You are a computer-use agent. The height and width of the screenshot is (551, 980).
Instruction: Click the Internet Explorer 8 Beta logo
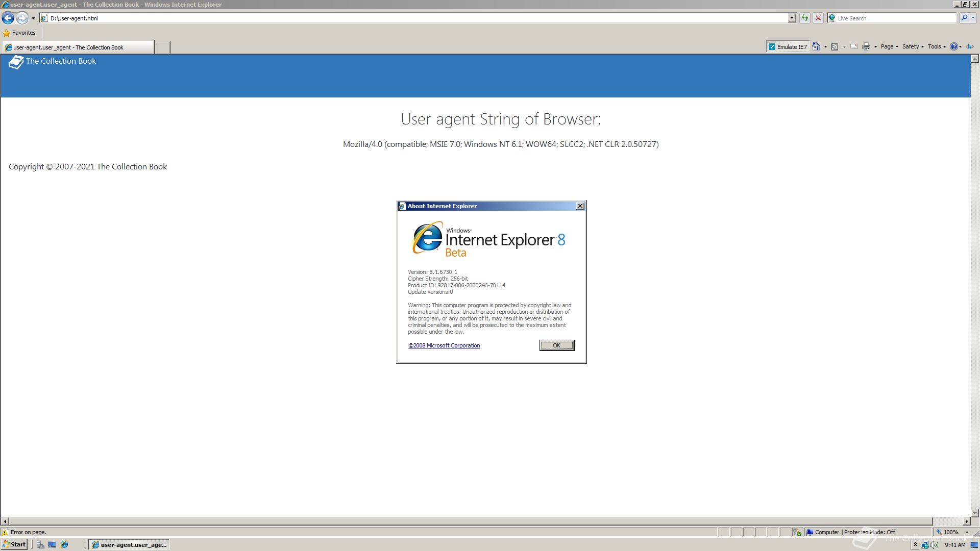click(488, 239)
